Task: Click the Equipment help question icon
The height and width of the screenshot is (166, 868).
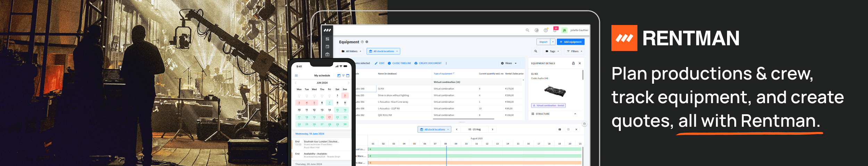Action: pyautogui.click(x=362, y=42)
